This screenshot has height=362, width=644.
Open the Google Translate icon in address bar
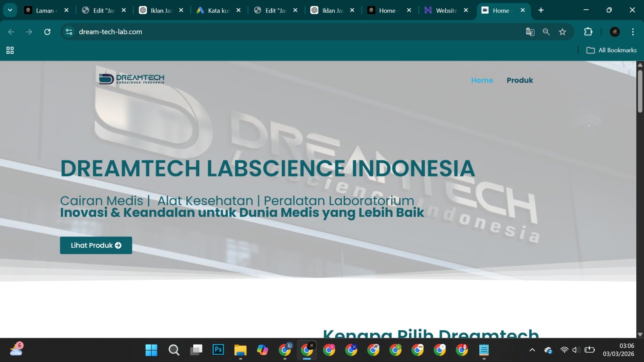pos(530,32)
